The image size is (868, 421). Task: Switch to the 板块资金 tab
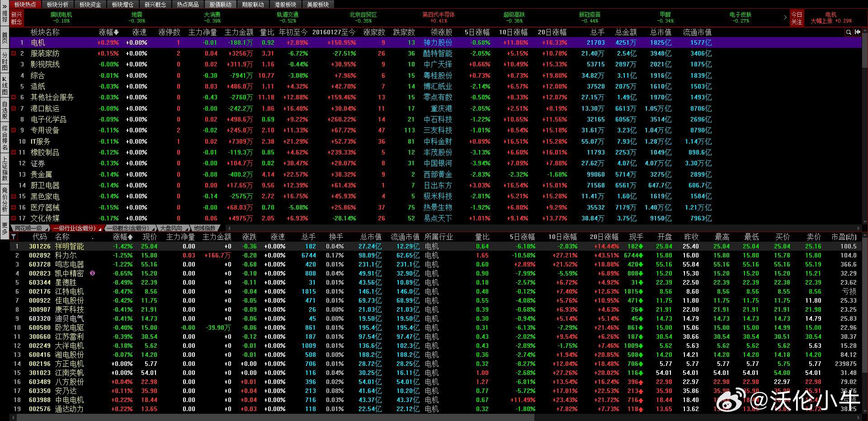tap(90, 5)
